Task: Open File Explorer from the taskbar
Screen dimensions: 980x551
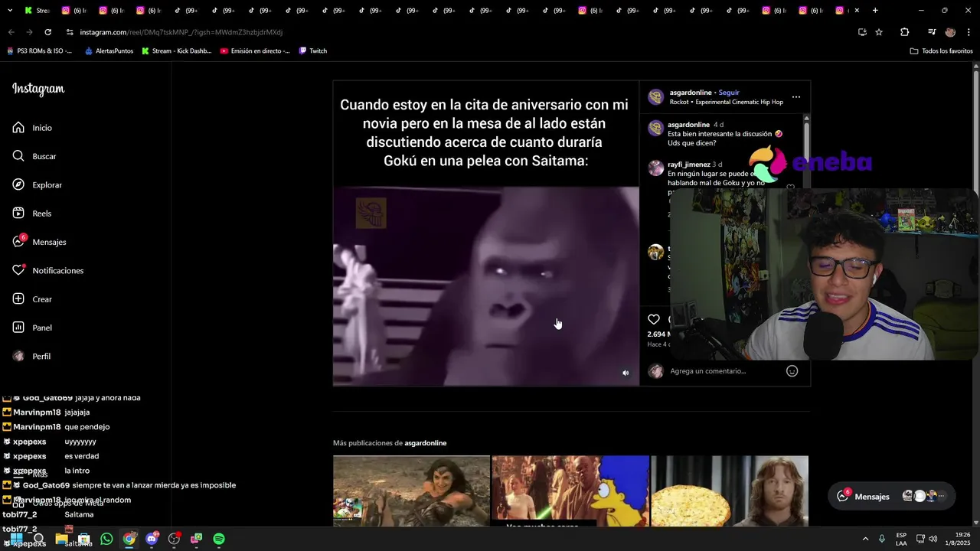Action: 62,539
